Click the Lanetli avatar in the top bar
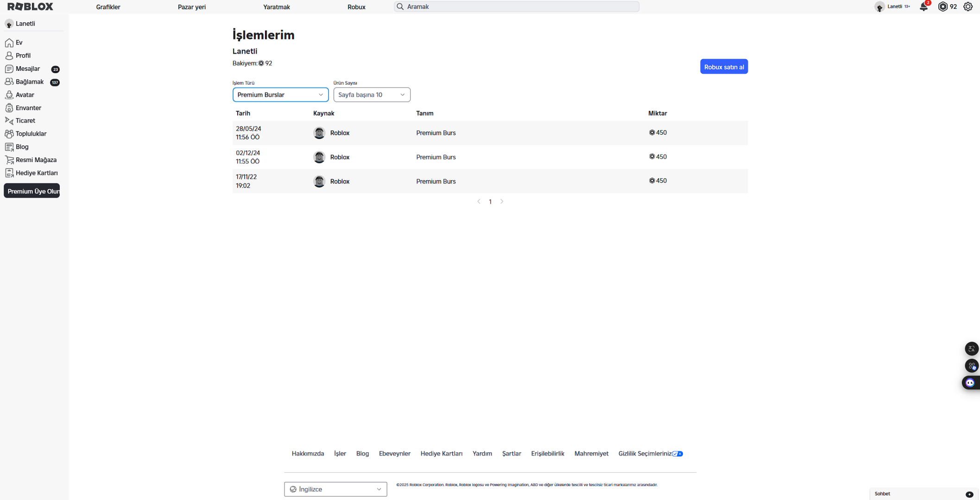The height and width of the screenshot is (500, 980). tap(879, 6)
